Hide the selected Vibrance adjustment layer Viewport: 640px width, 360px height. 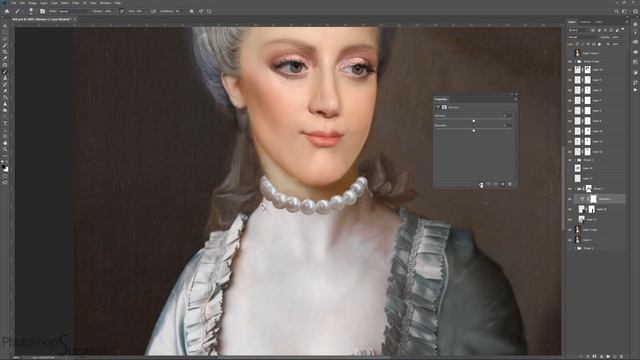(x=570, y=199)
